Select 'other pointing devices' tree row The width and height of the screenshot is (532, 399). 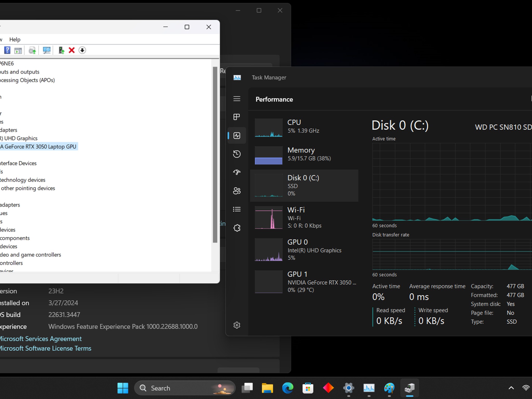(28, 188)
